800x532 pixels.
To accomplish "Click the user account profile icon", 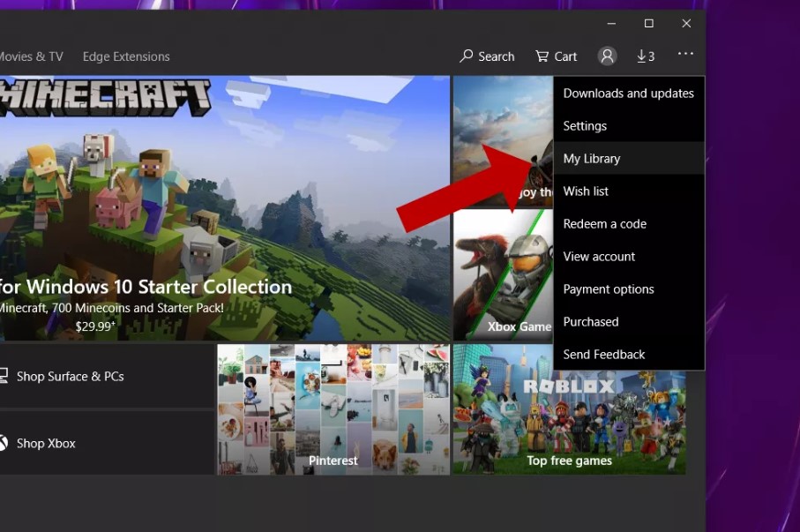I will pyautogui.click(x=607, y=56).
